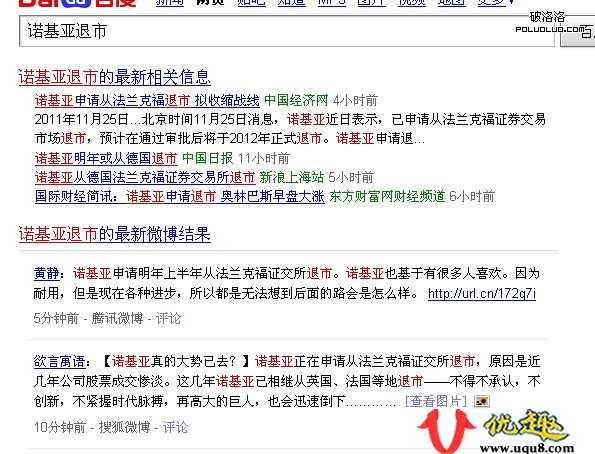Click the timestamp 4小时前
Screen dimensions: 595x454
[355, 101]
